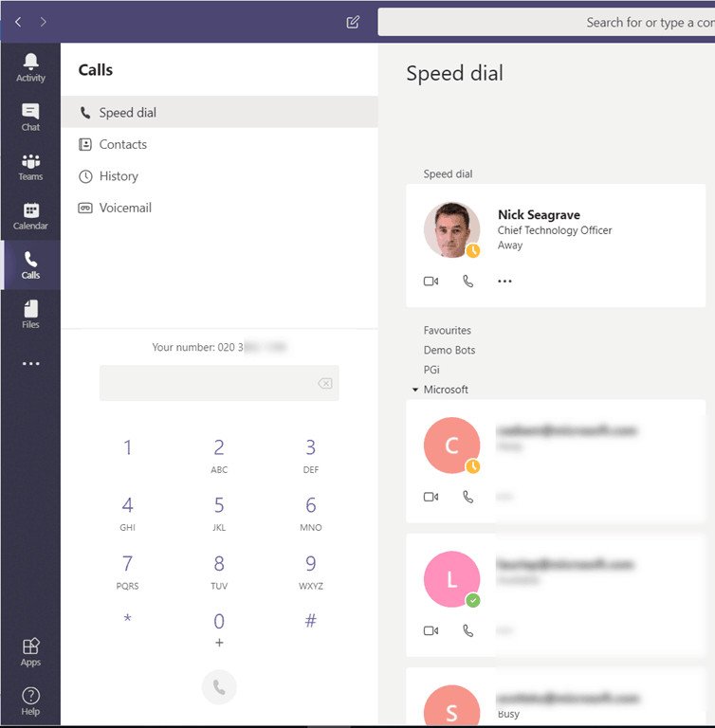Expand the PGi group
This screenshot has height=728, width=715.
pos(431,370)
